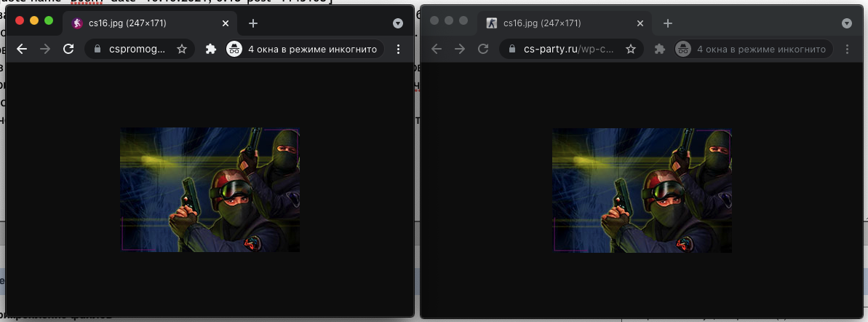The image size is (868, 322).
Task: Open tab search dropdown in right window
Action: click(x=846, y=23)
